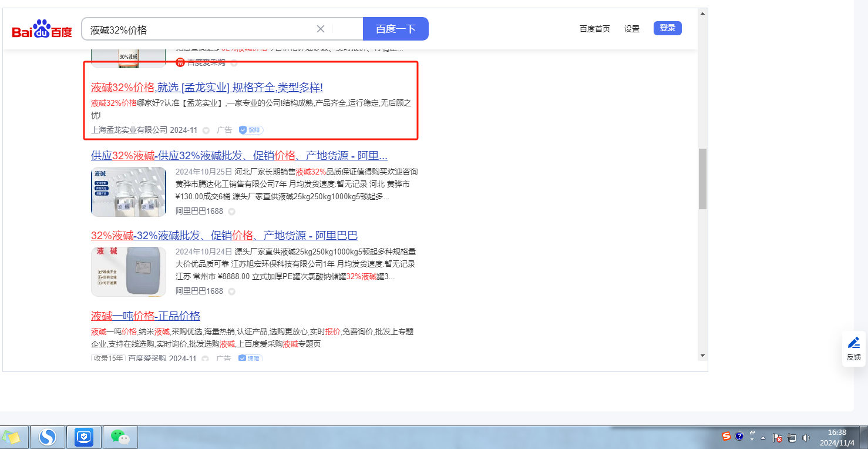The width and height of the screenshot is (868, 449).
Task: Open WeChat from the taskbar
Action: click(120, 437)
